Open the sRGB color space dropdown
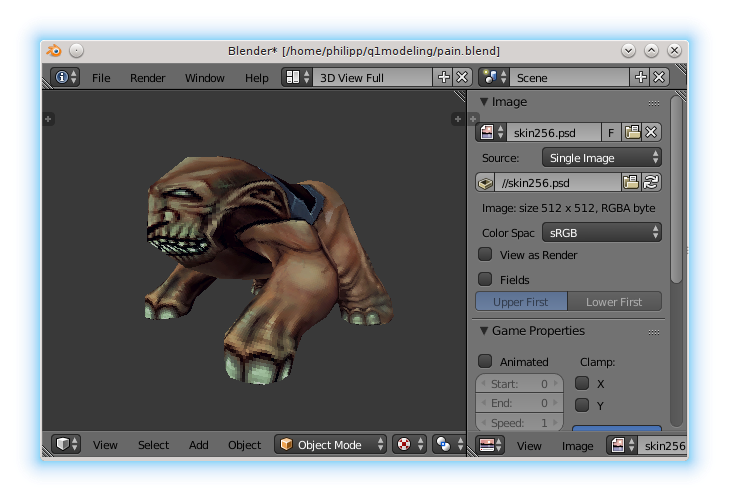Viewport: 729px width, 501px height. (x=602, y=232)
